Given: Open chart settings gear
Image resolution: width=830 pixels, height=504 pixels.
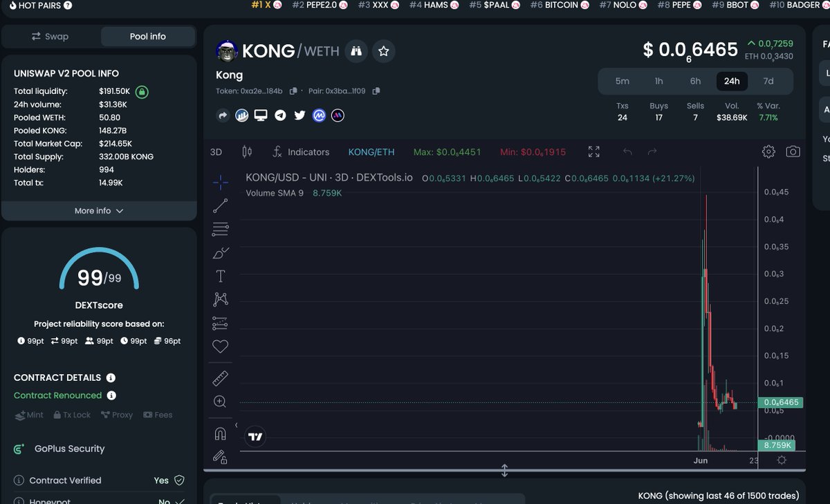Looking at the screenshot, I should [768, 151].
